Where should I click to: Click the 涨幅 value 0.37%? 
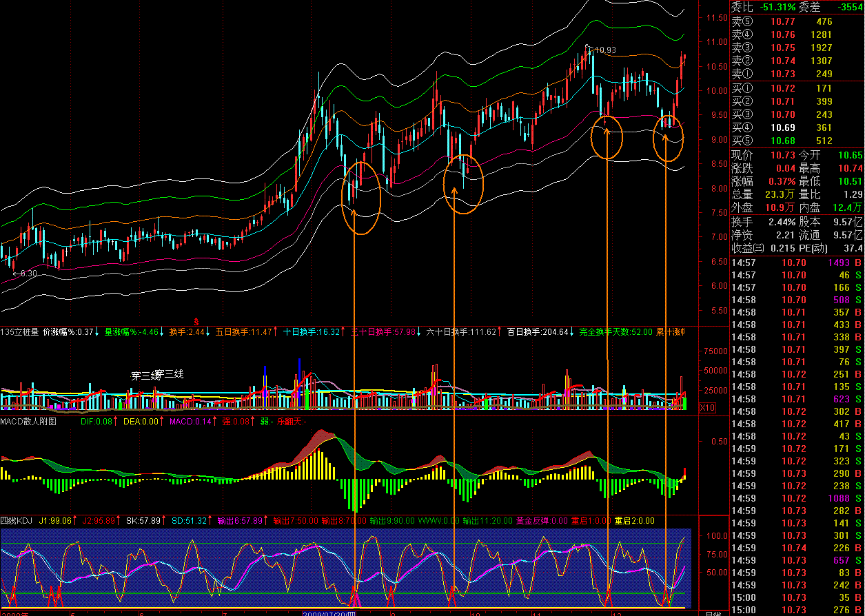[x=780, y=181]
